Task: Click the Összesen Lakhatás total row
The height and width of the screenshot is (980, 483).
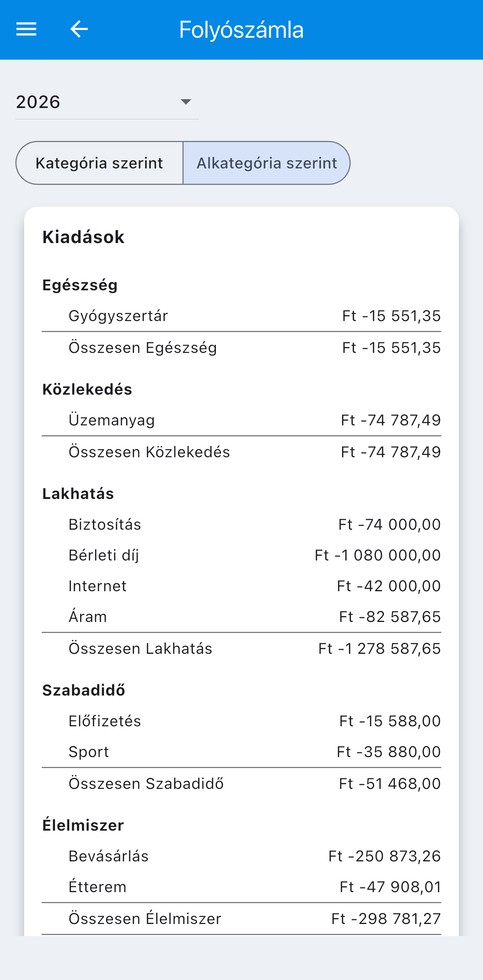Action: click(x=241, y=649)
